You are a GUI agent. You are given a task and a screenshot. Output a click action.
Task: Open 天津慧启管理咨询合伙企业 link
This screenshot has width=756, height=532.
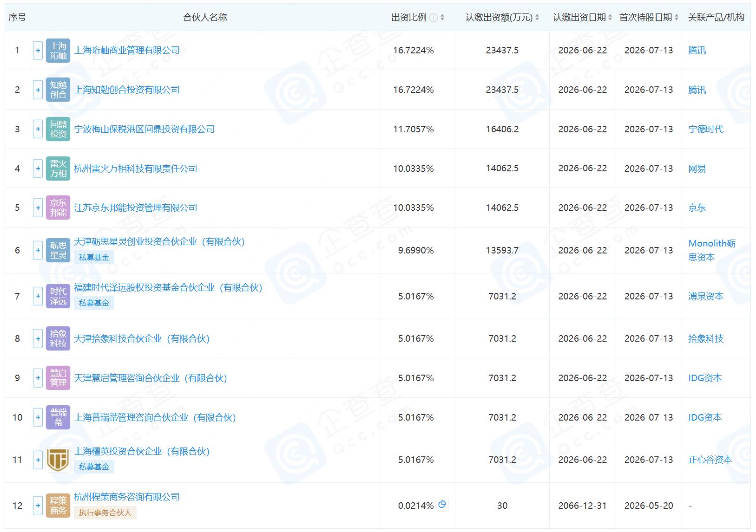click(151, 378)
